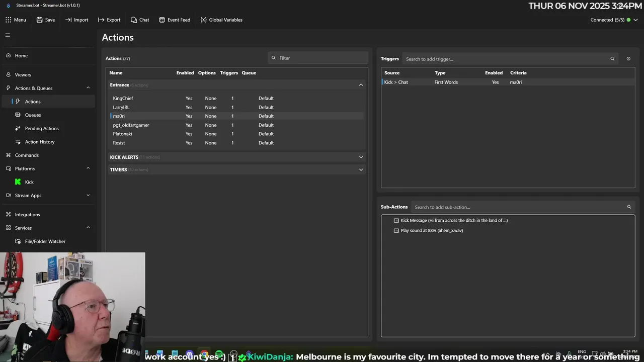Screen dimensions: 644x362
Task: Click the actions Filter input field
Action: 318,58
